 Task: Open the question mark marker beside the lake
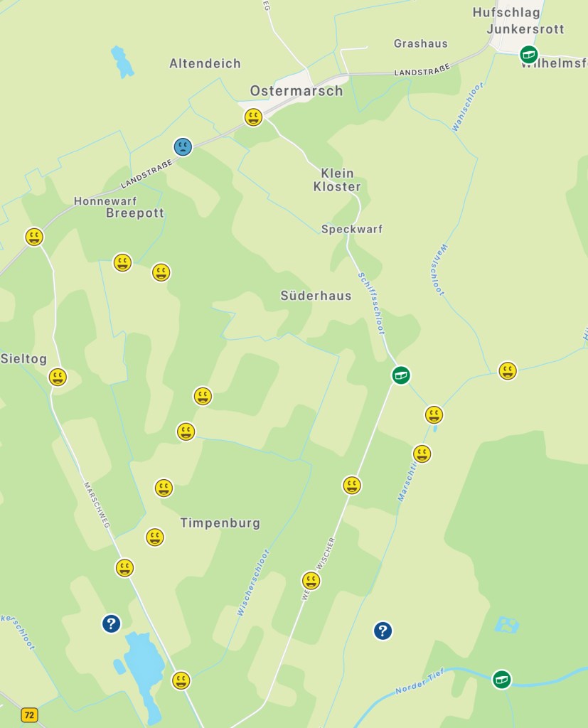pos(112,623)
